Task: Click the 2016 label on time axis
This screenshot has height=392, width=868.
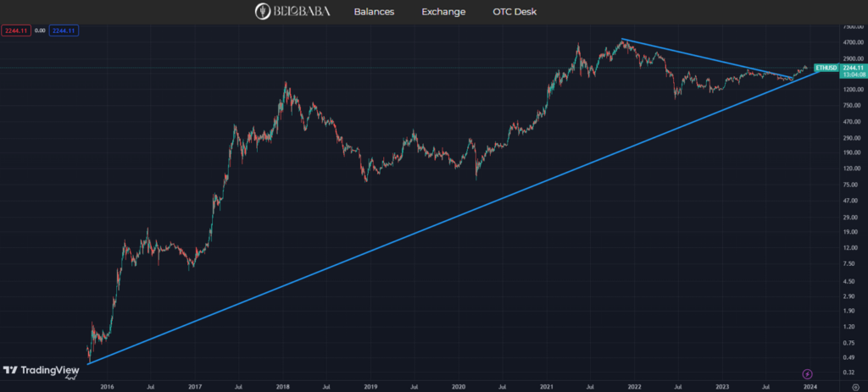Action: pyautogui.click(x=107, y=385)
